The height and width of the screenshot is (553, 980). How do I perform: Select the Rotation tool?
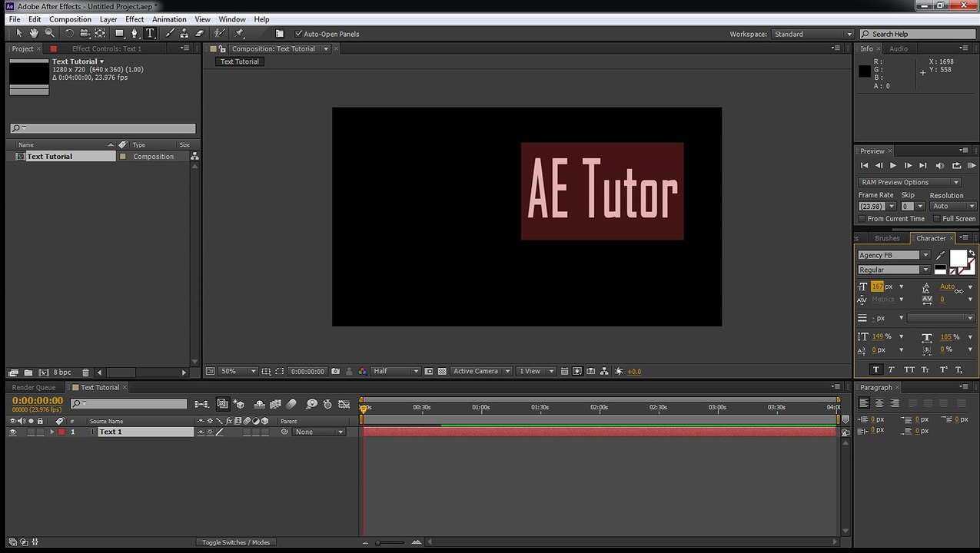tap(69, 33)
